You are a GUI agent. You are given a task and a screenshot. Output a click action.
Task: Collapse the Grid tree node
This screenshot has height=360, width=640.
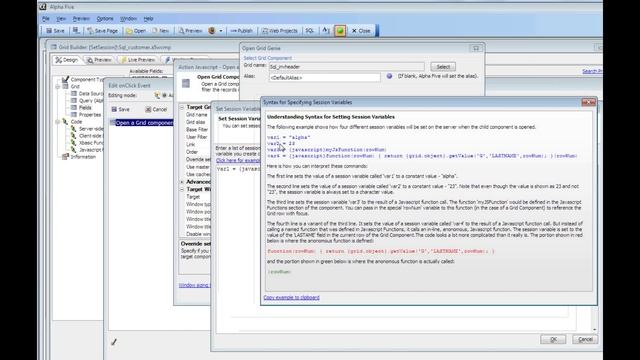[x=58, y=87]
